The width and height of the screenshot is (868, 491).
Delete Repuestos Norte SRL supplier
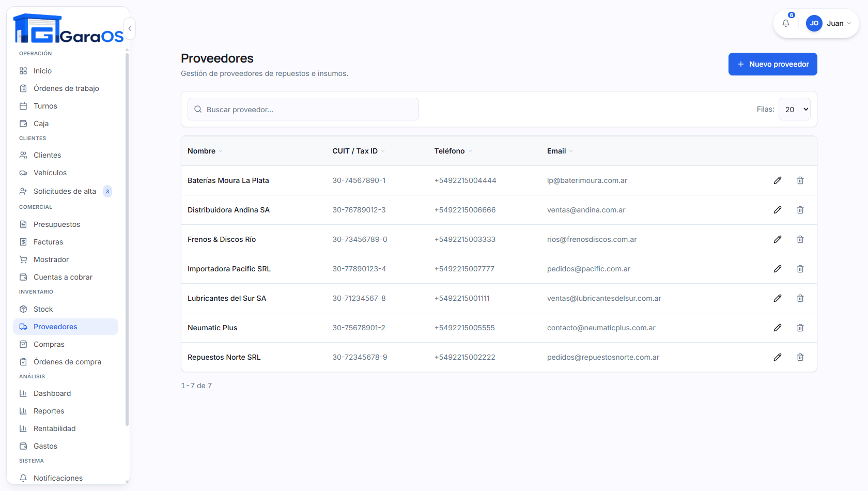coord(800,357)
